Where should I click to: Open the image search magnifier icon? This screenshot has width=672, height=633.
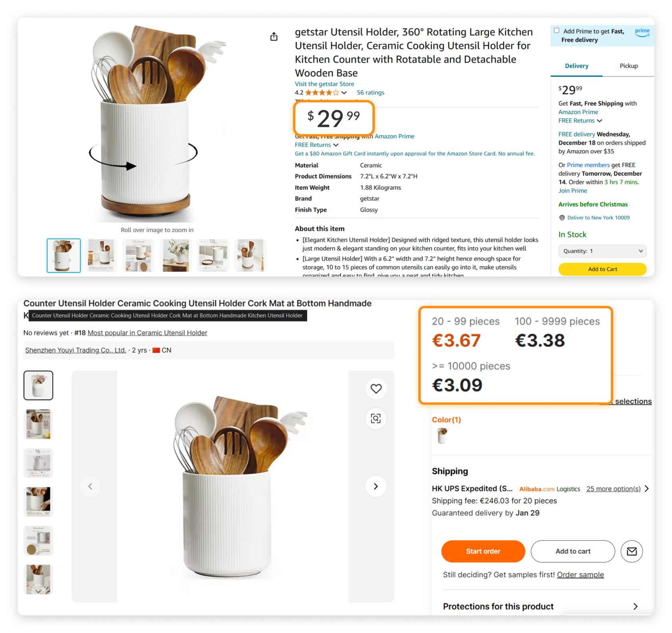pos(376,419)
